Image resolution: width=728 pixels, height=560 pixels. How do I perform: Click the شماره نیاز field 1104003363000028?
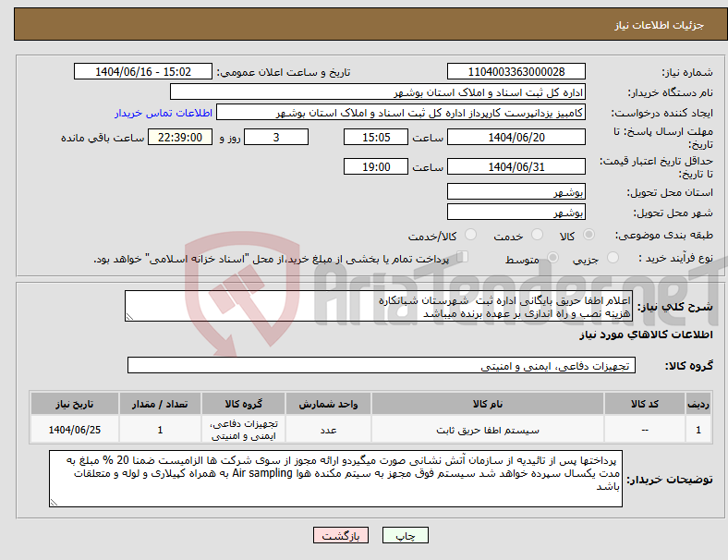point(516,71)
